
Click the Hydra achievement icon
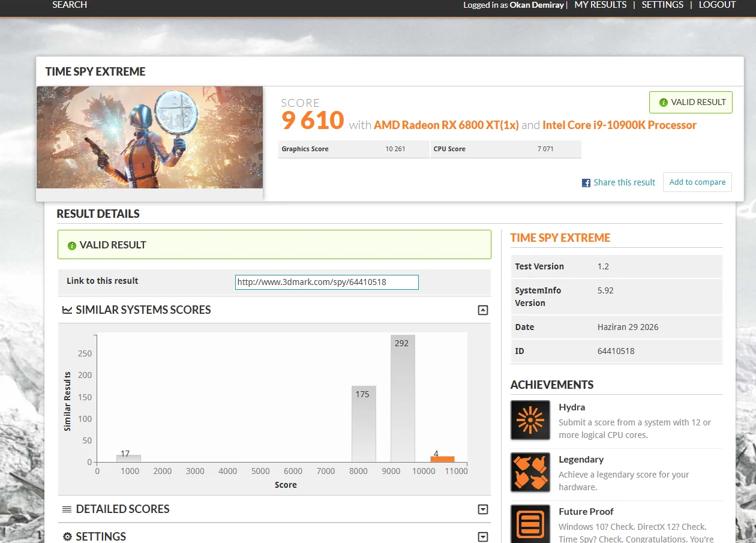pos(530,420)
